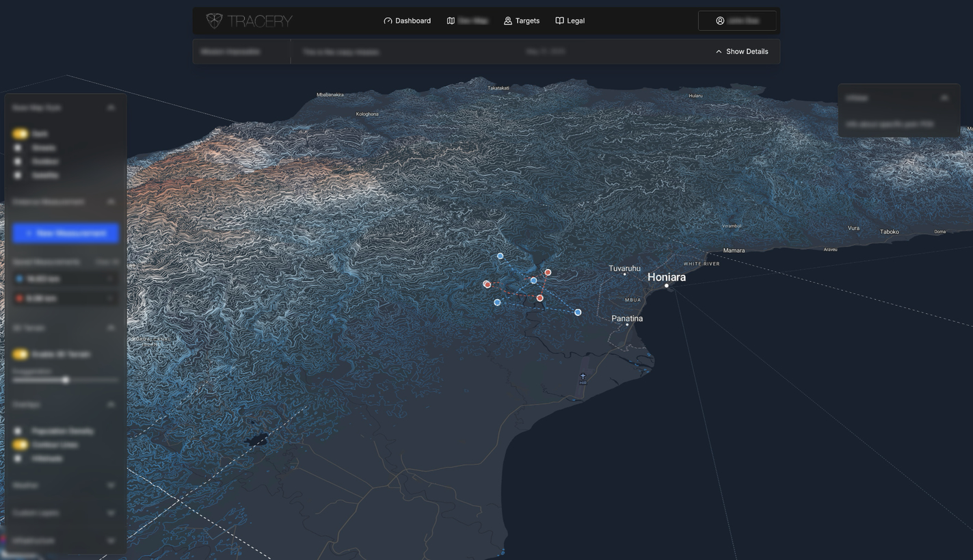Click the Honiara label on the map

tap(667, 277)
